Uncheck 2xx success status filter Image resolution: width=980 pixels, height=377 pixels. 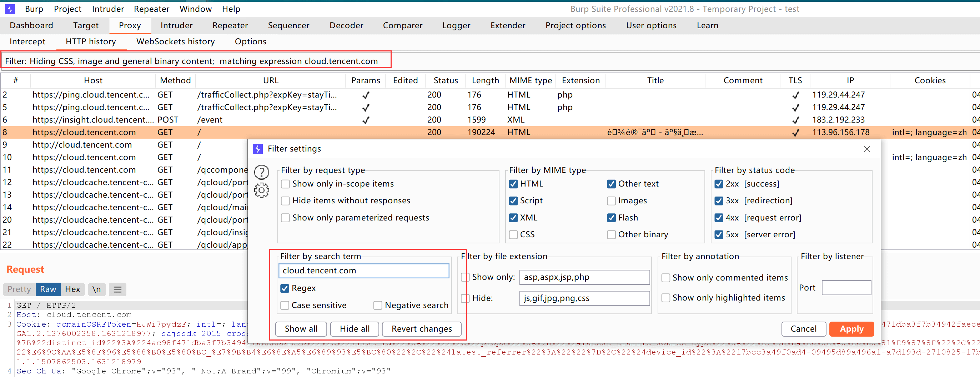coord(719,184)
